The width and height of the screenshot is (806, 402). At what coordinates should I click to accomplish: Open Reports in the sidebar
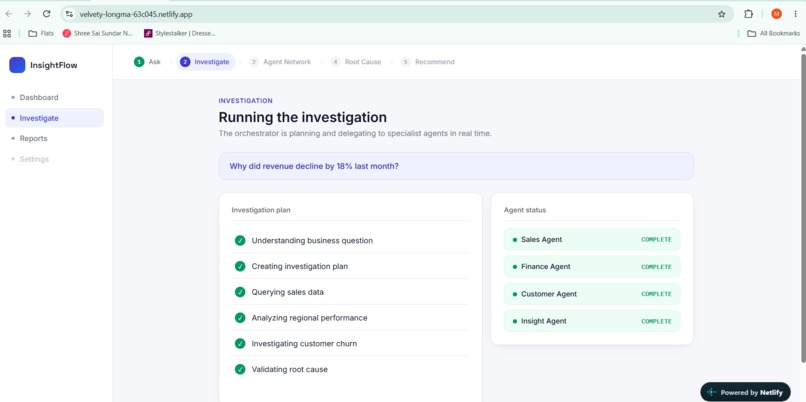[x=54, y=138]
